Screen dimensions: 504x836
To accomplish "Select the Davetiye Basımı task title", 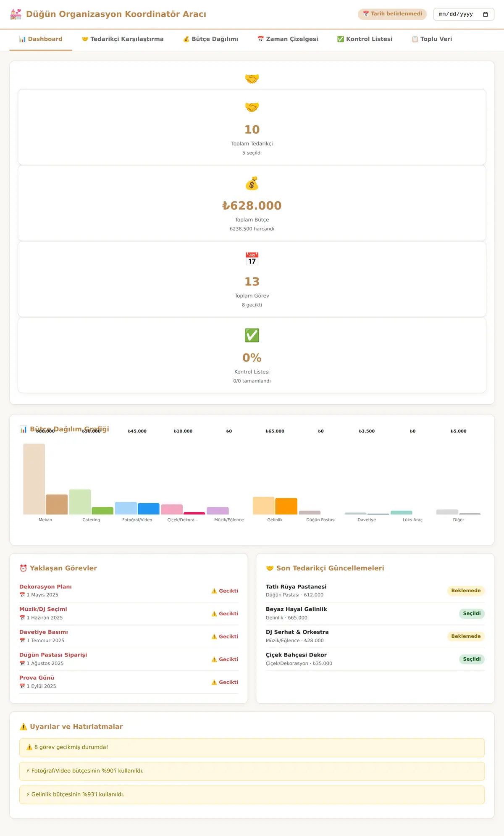I will coord(44,632).
